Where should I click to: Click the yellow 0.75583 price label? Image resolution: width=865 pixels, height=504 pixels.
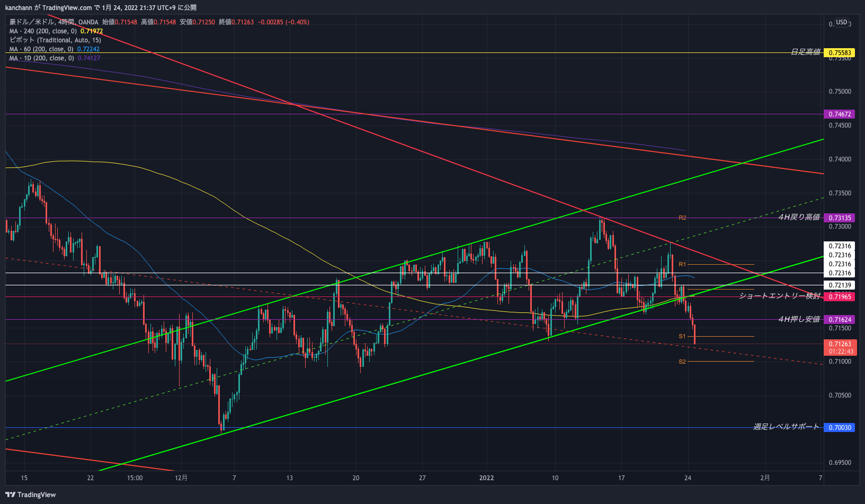840,52
